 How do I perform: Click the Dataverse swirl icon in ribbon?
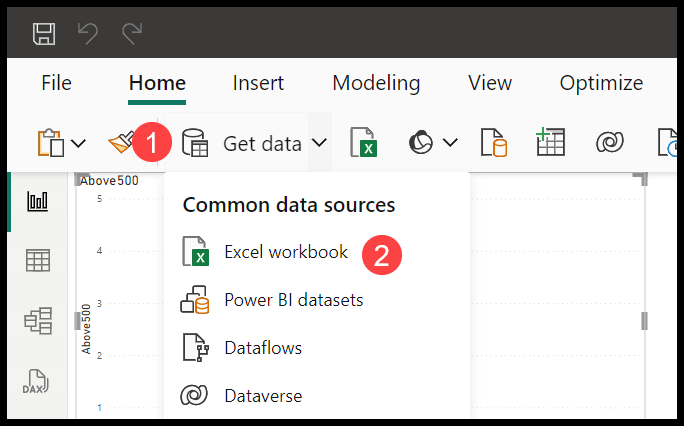pyautogui.click(x=609, y=142)
